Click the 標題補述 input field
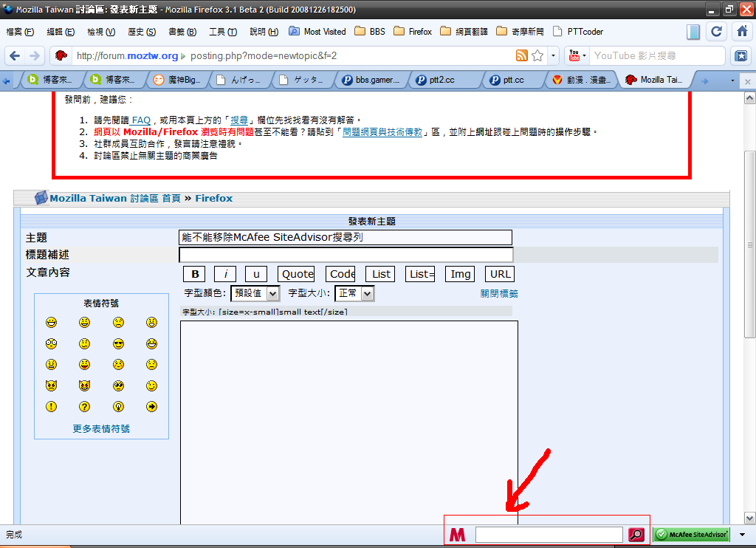 [x=346, y=255]
